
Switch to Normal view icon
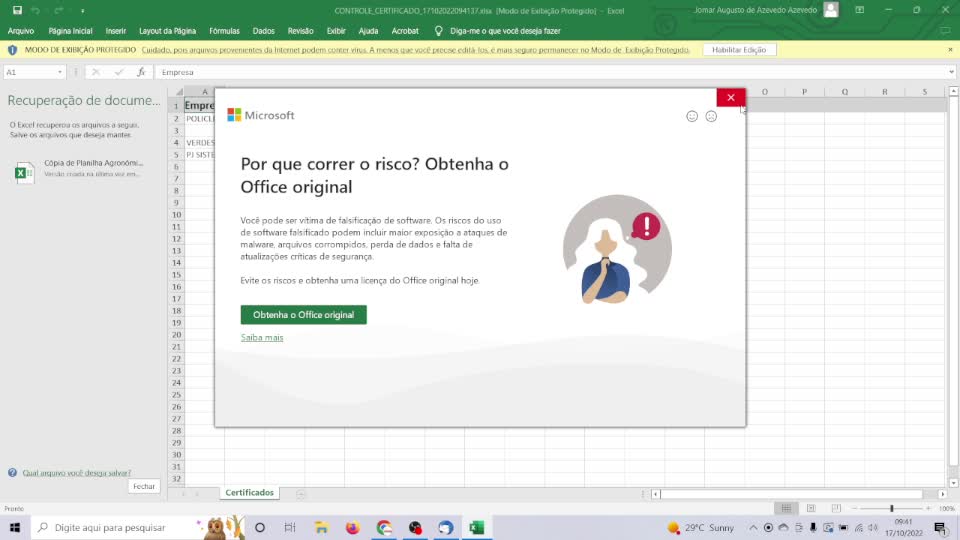[x=786, y=508]
